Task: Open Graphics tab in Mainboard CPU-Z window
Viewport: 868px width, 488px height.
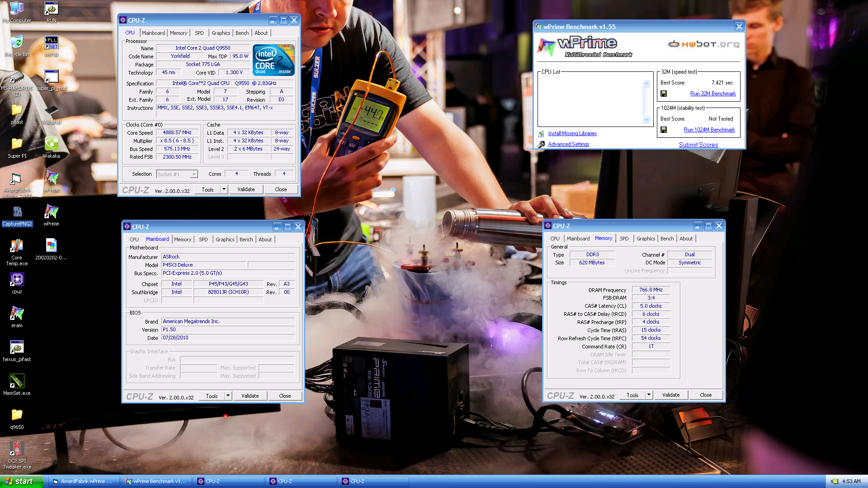Action: [x=225, y=239]
